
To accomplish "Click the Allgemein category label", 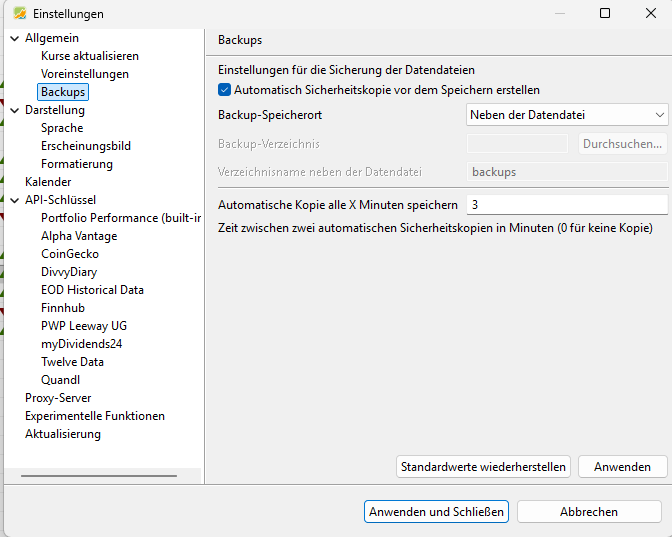I will [x=52, y=38].
